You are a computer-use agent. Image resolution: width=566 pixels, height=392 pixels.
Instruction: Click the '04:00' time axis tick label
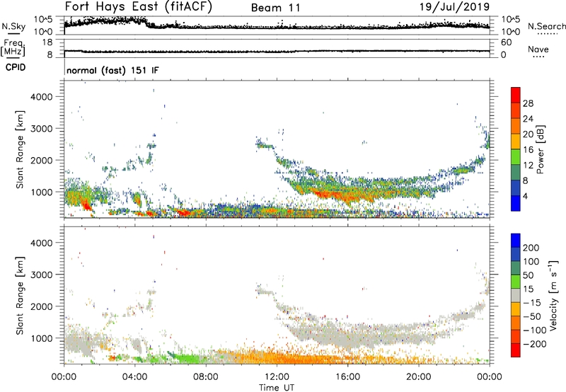click(x=134, y=377)
